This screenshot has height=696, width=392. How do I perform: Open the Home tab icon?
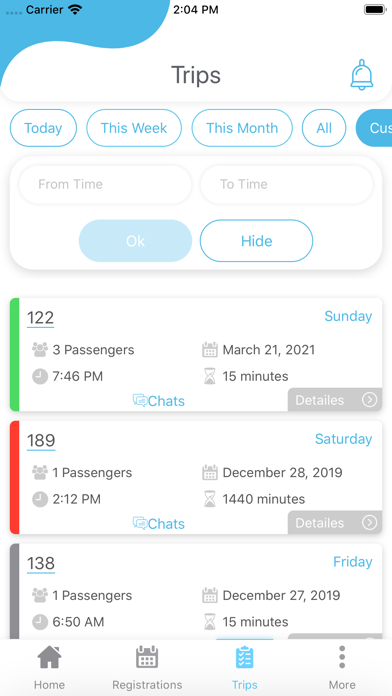point(49,657)
